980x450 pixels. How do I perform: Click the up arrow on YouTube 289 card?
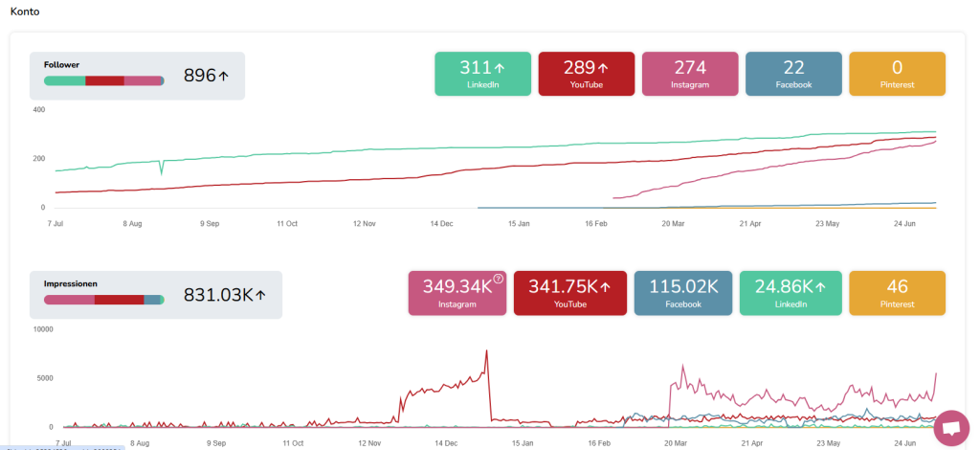pos(603,68)
